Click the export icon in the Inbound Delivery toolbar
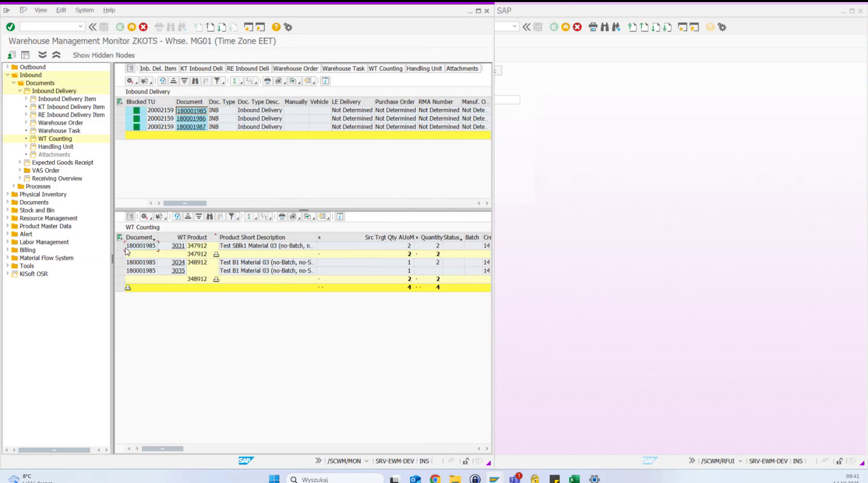Viewport: 868px width, 483px height. [293, 81]
